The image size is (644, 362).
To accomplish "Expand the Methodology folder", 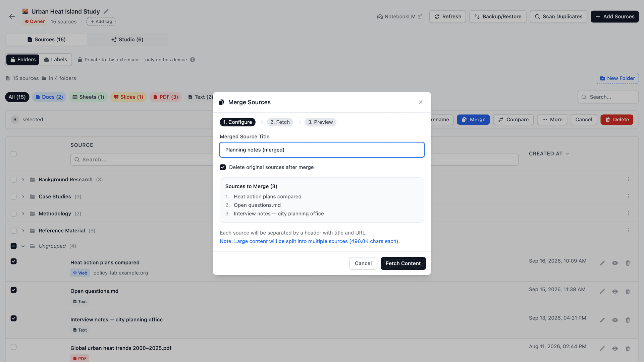I will click(23, 214).
